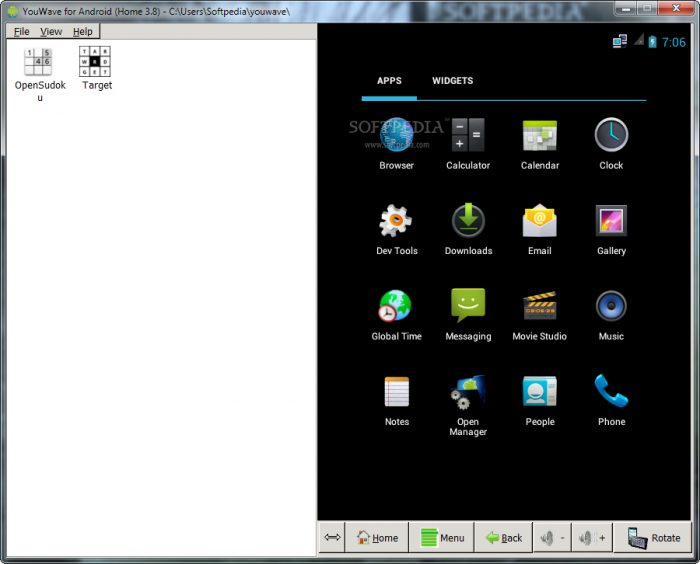The height and width of the screenshot is (564, 700).
Task: Click the 7:06 clock in status bar
Action: [674, 42]
